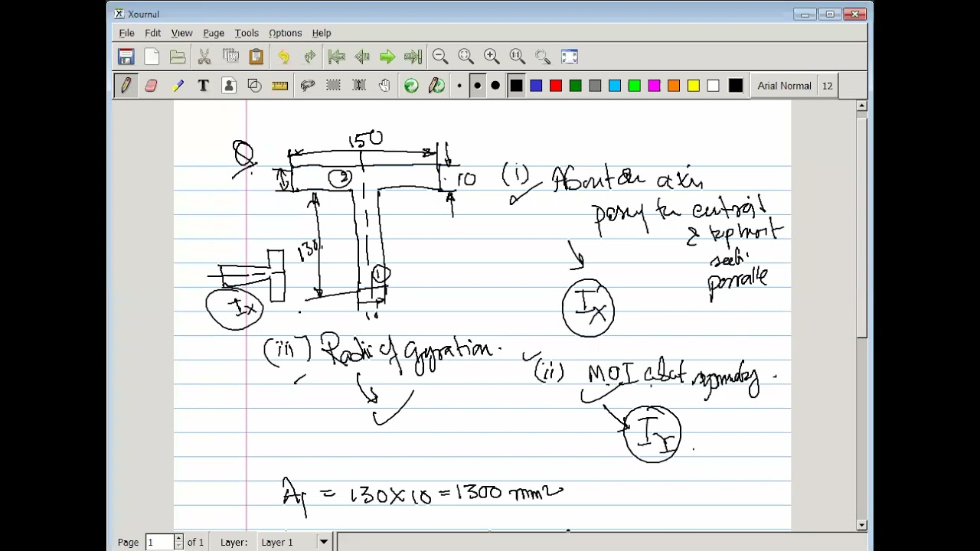The image size is (980, 551).
Task: Click the Paste clipboard icon
Action: [256, 56]
